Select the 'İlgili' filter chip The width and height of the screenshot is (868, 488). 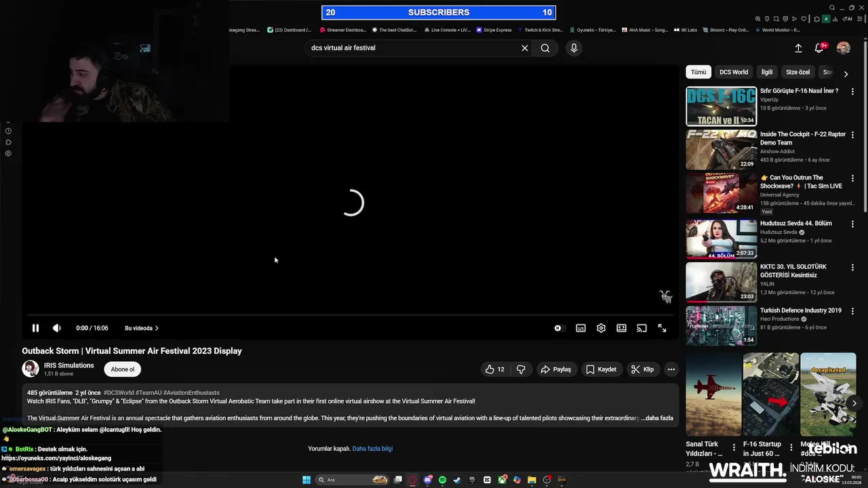click(767, 72)
